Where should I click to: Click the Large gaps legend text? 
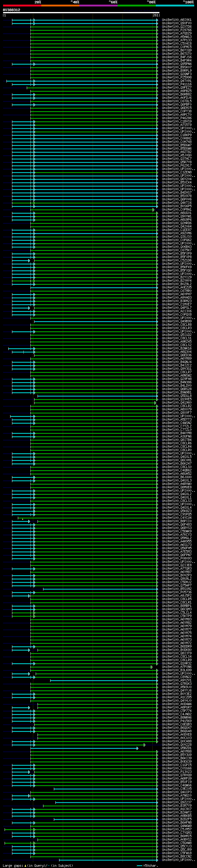click(x=13, y=866)
